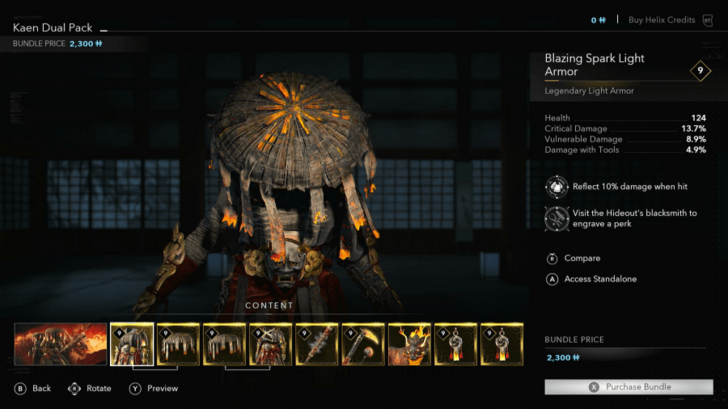Image resolution: width=728 pixels, height=409 pixels.
Task: Click the Critical Damage 13.7% stat row
Action: pyautogui.click(x=625, y=129)
